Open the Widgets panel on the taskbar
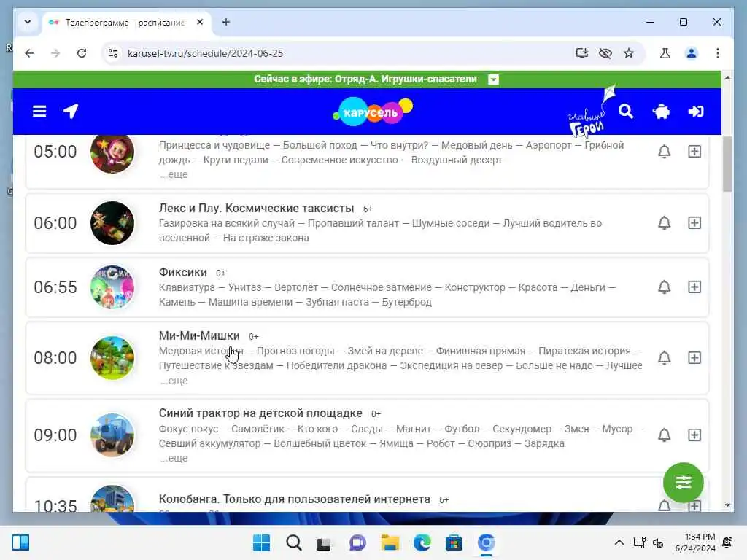 tap(20, 542)
